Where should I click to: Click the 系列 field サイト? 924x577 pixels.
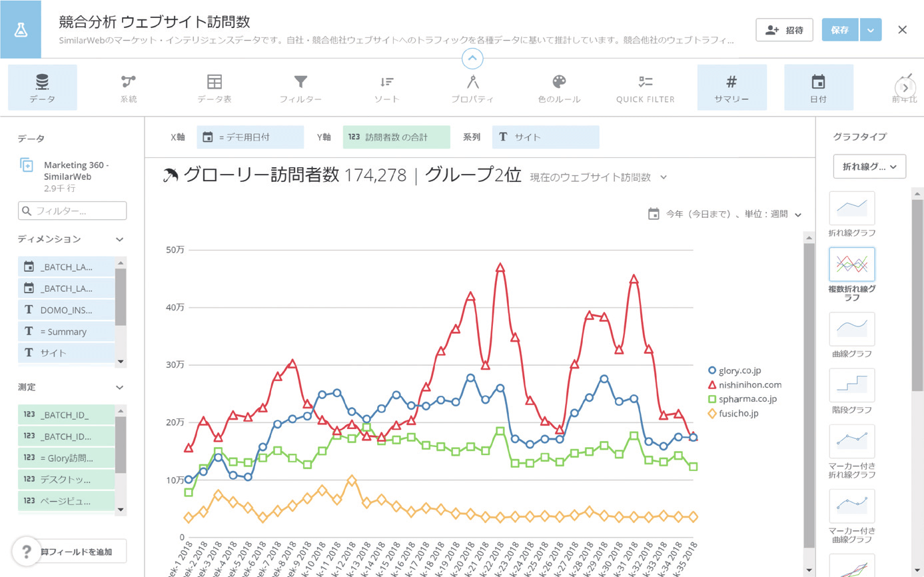click(x=546, y=137)
